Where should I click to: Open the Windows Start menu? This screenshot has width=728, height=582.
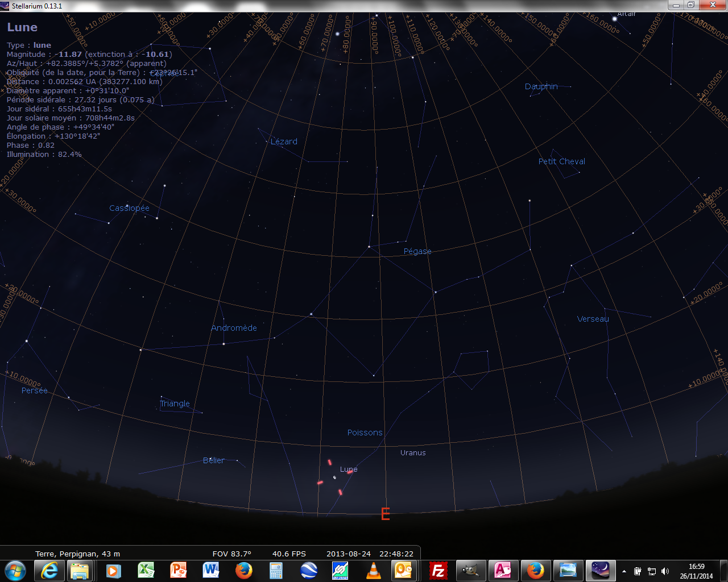pyautogui.click(x=15, y=570)
